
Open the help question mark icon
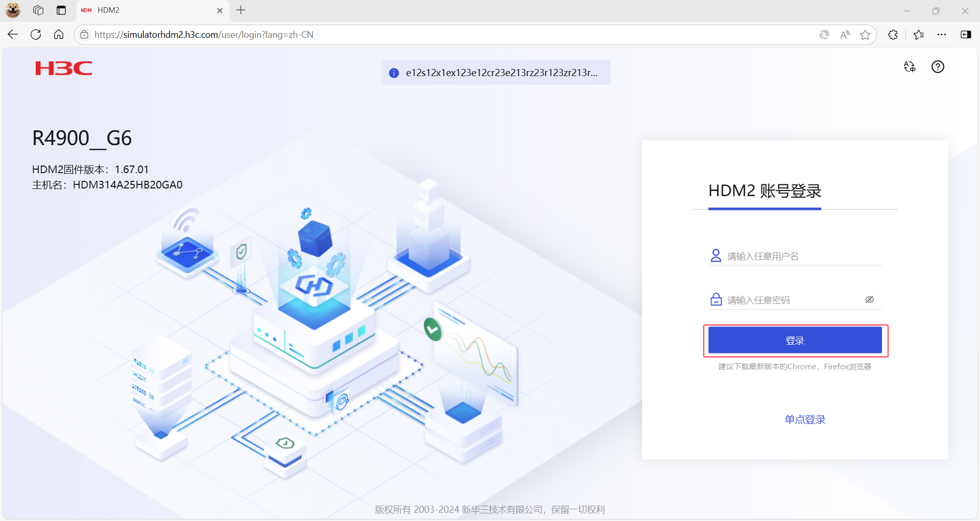click(938, 67)
